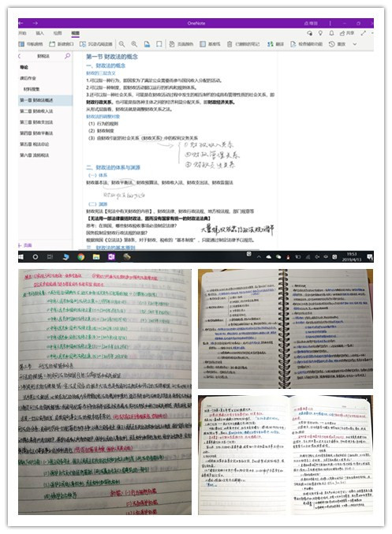Image resolution: width=392 pixels, height=534 pixels.
Task: Open notifications bell icon
Action: click(331, 33)
